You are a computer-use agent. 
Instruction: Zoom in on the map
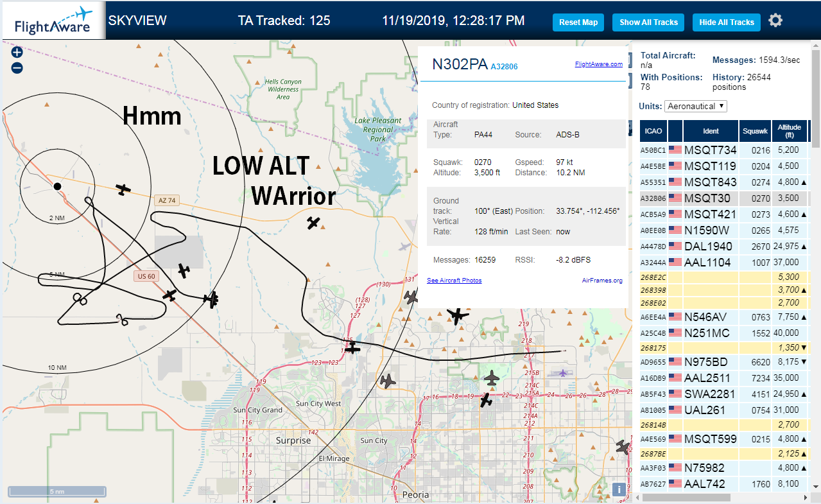(x=17, y=53)
